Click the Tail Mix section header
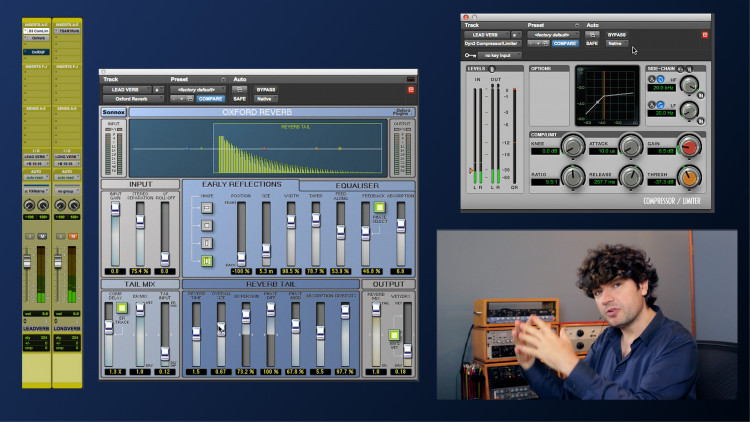Screen dimensions: 750x422 pyautogui.click(x=140, y=284)
